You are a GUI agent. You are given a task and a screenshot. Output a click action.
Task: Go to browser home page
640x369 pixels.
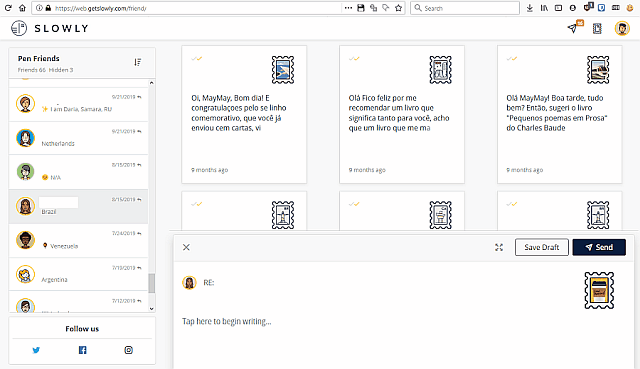[22, 8]
